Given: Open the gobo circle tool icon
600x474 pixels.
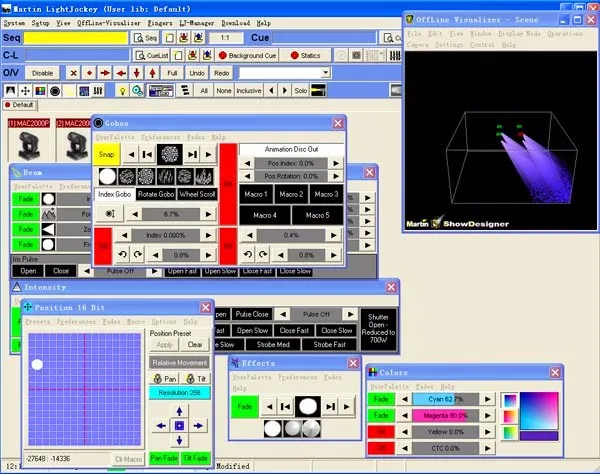Looking at the screenshot, I should point(55,91).
